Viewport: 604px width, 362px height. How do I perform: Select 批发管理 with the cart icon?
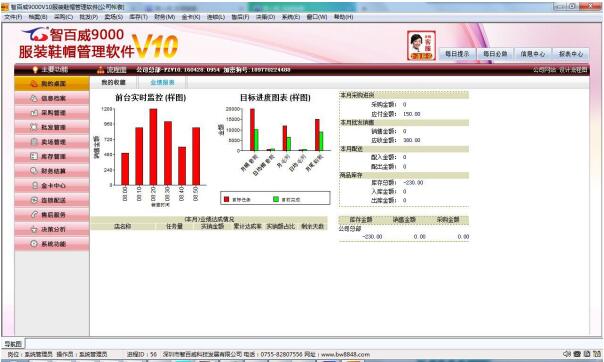click(52, 127)
